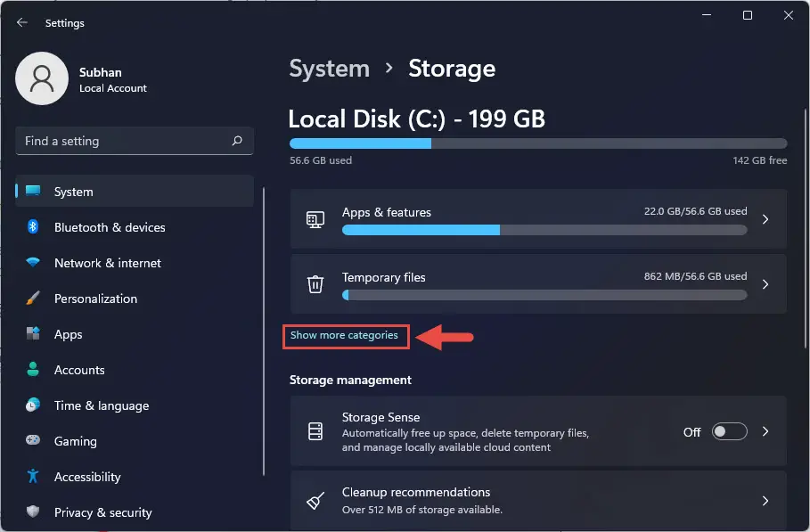The image size is (810, 532).
Task: Select System in the sidebar
Action: [x=135, y=191]
